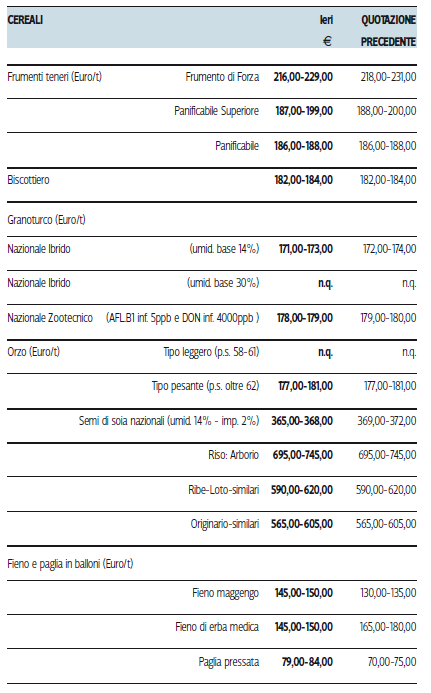
Task: Select Fieno maggengo price 145,00-150,00
Action: click(x=304, y=593)
